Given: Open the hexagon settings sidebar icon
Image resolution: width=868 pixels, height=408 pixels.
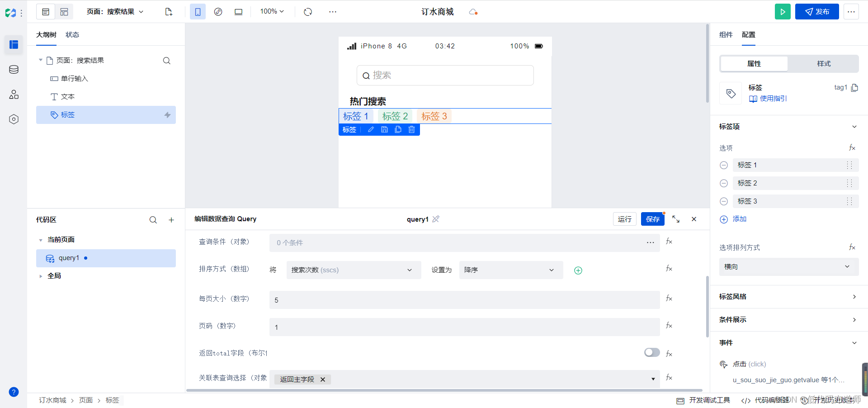Looking at the screenshot, I should click(14, 119).
